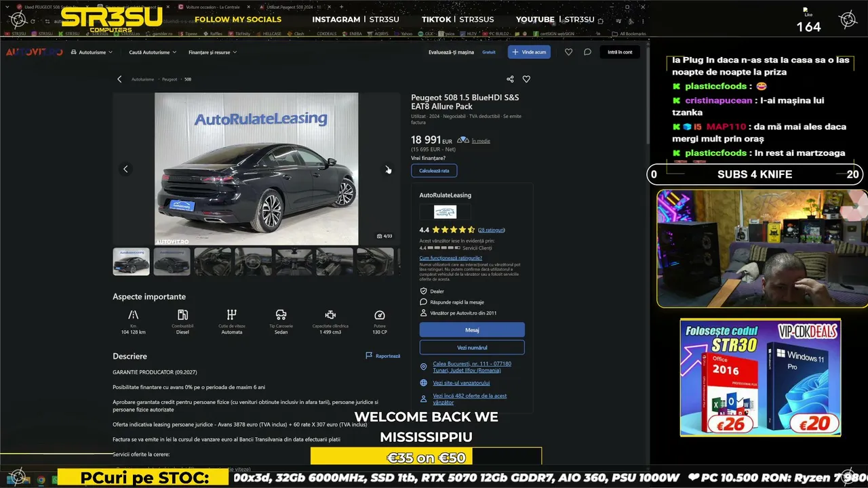Open the favorites heart in the site header

coord(568,52)
